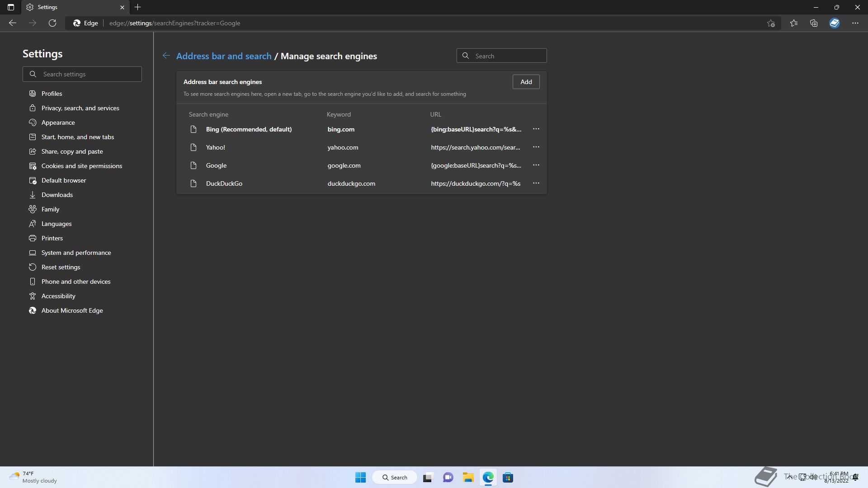
Task: Open Microsoft Store from taskbar
Action: point(508,477)
